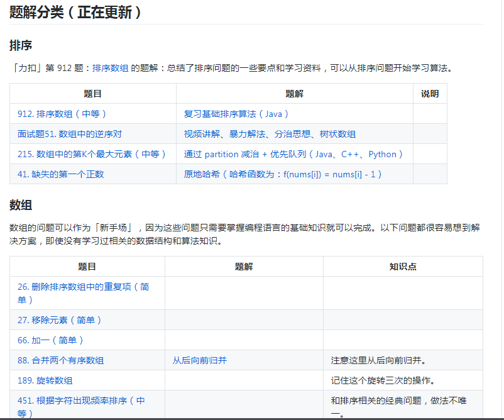Open problem 66. 加一（简单）
Viewport: 504px width, 420px height.
[50, 340]
